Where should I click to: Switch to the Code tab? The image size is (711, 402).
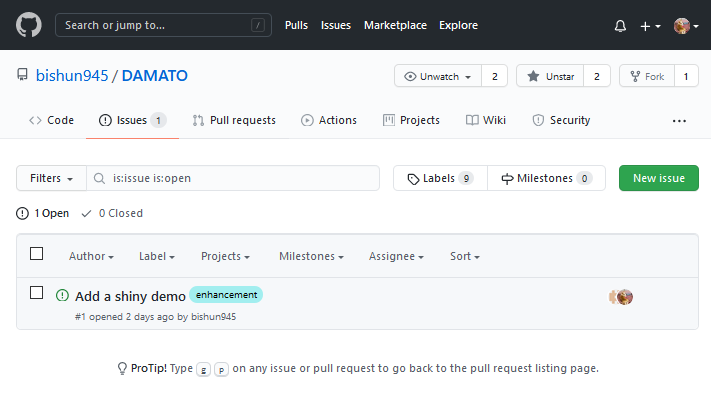51,120
